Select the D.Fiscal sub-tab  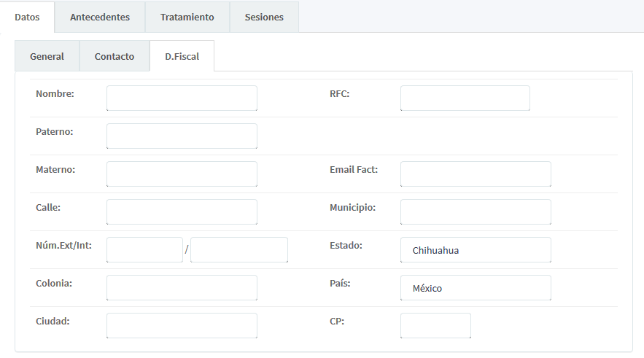click(x=182, y=56)
